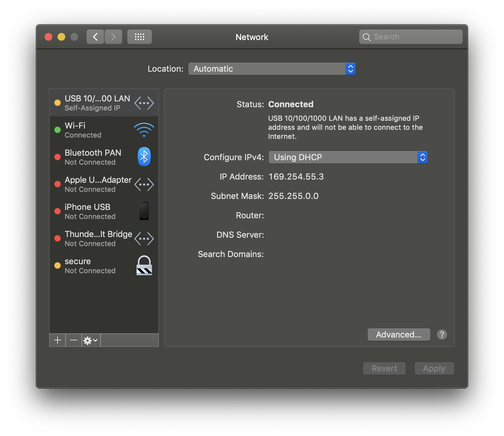Click the magnifier icon in search field
The image size is (504, 436).
click(367, 37)
